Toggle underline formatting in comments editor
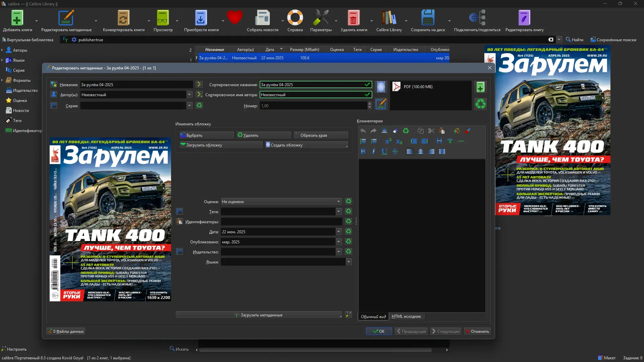 (x=384, y=152)
